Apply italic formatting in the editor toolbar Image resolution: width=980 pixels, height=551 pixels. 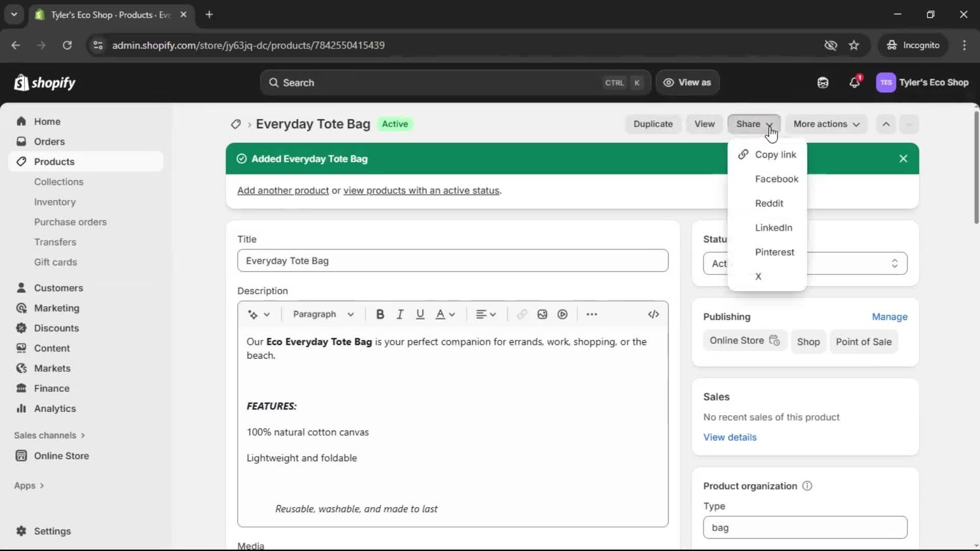(400, 314)
